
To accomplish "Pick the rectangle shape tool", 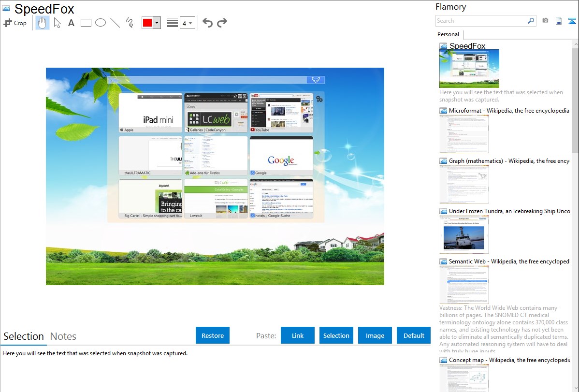I will pos(86,23).
